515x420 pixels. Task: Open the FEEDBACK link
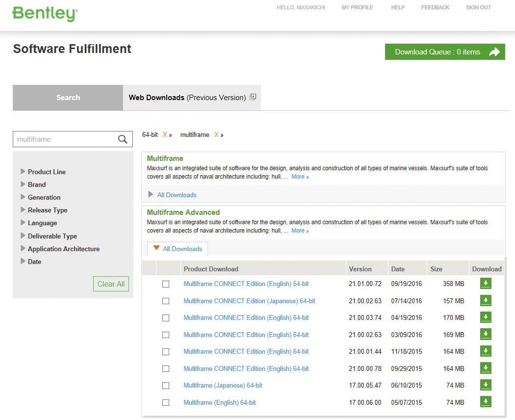435,7
